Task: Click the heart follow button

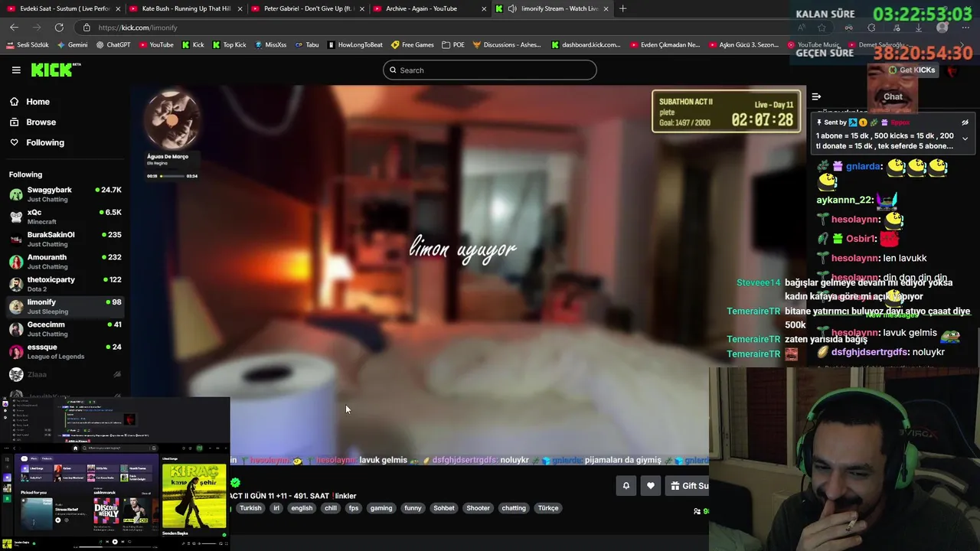Action: (651, 485)
